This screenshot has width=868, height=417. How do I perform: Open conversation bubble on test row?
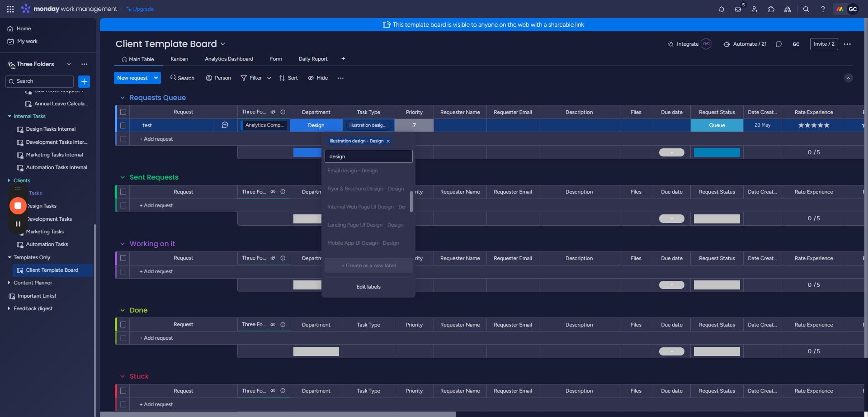[x=225, y=125]
